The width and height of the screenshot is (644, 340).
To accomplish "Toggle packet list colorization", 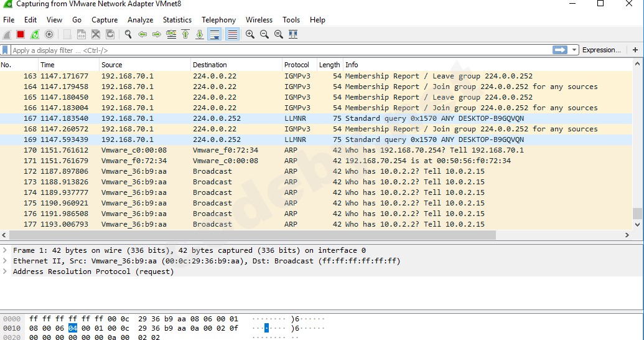I will point(232,34).
